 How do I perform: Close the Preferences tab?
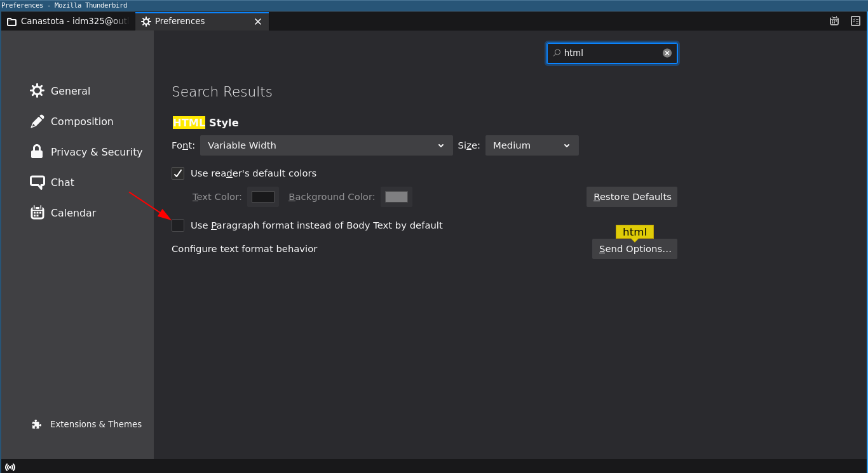[258, 22]
